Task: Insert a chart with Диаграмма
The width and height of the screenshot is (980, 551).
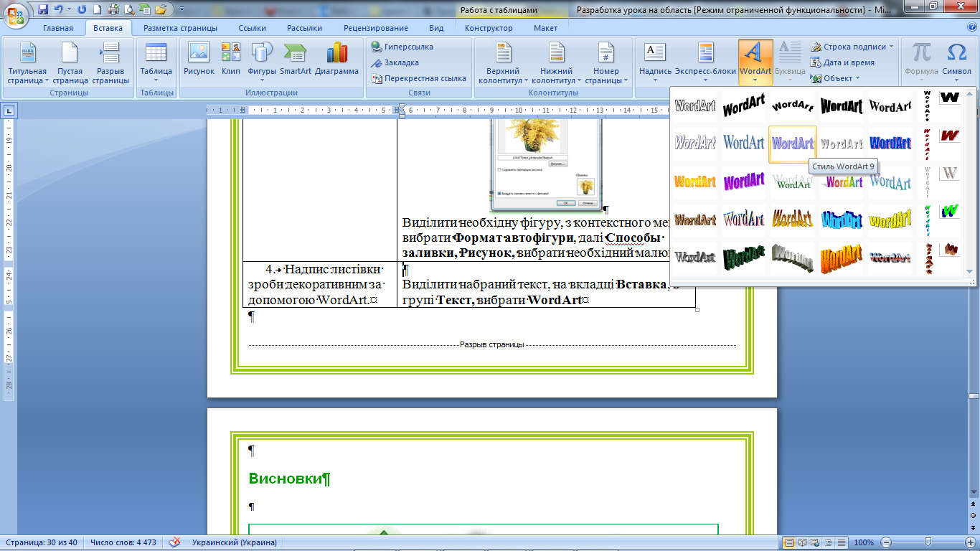Action: click(336, 59)
